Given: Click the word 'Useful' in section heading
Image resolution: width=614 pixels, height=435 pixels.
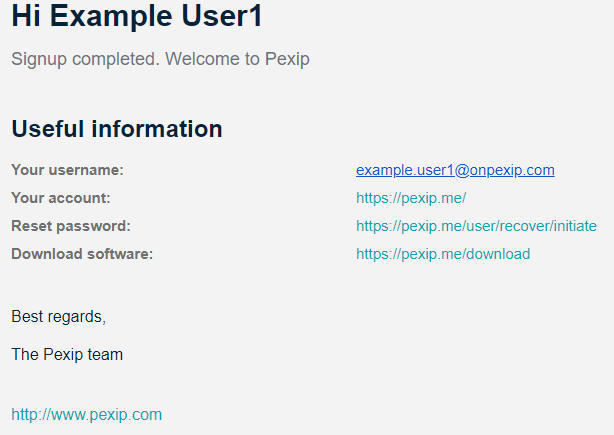Looking at the screenshot, I should [x=47, y=129].
